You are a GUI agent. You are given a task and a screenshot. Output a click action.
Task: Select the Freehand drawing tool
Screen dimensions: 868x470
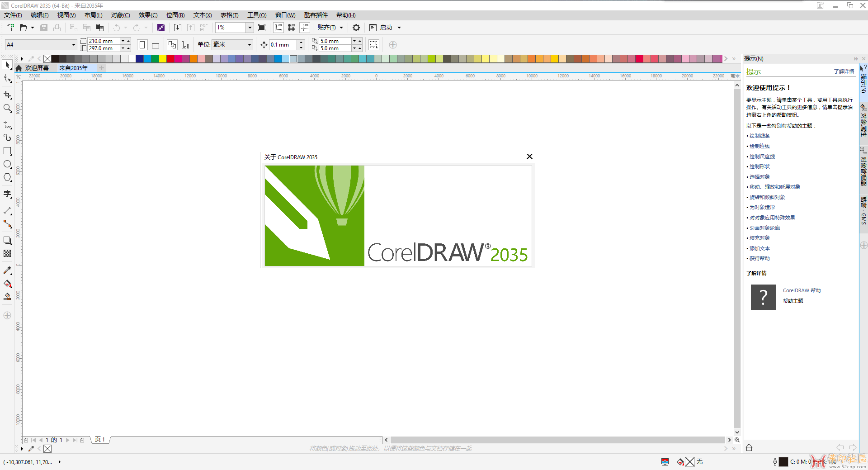click(x=8, y=124)
